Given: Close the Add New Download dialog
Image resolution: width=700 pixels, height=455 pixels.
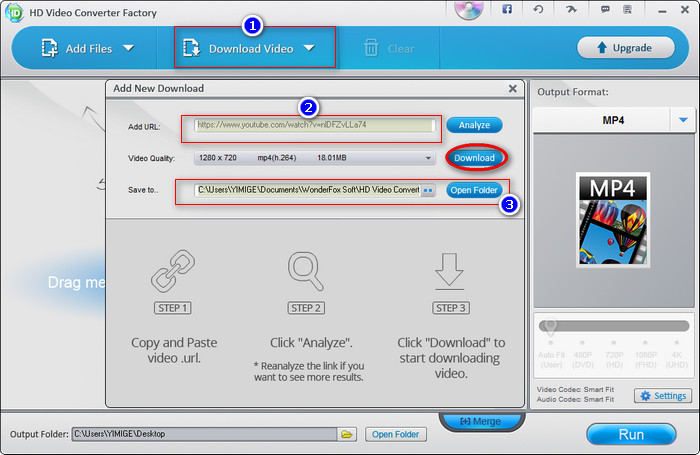Looking at the screenshot, I should pyautogui.click(x=512, y=88).
